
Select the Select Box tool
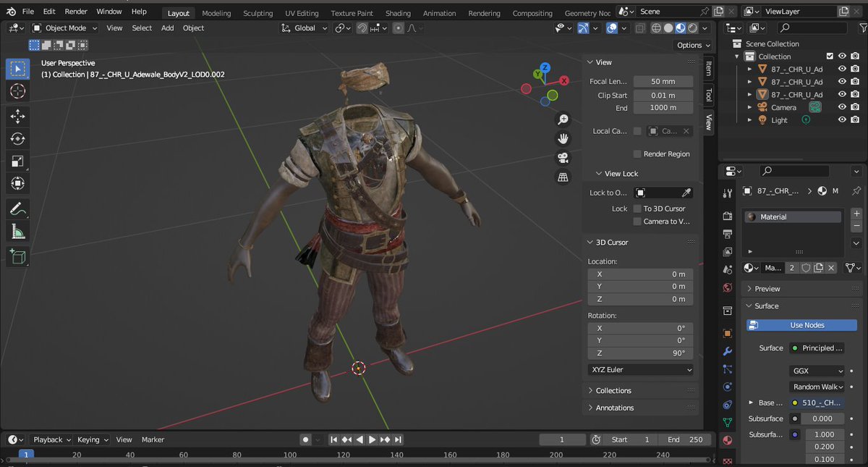(x=18, y=69)
